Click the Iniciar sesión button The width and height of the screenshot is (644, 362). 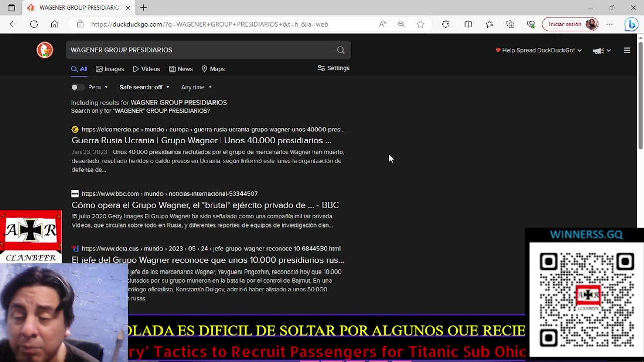(570, 24)
